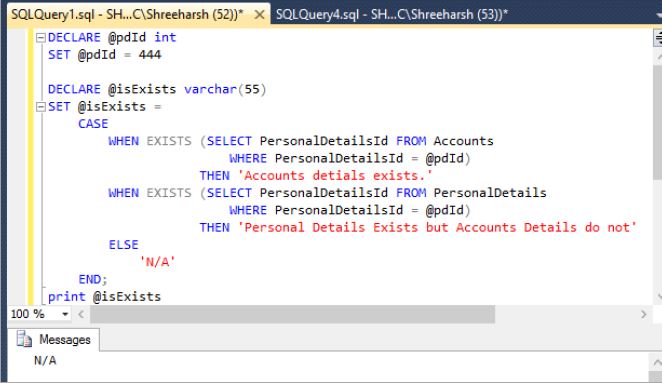Click the print @isExists line
Screen dimensions: 662x383
pyautogui.click(x=104, y=296)
